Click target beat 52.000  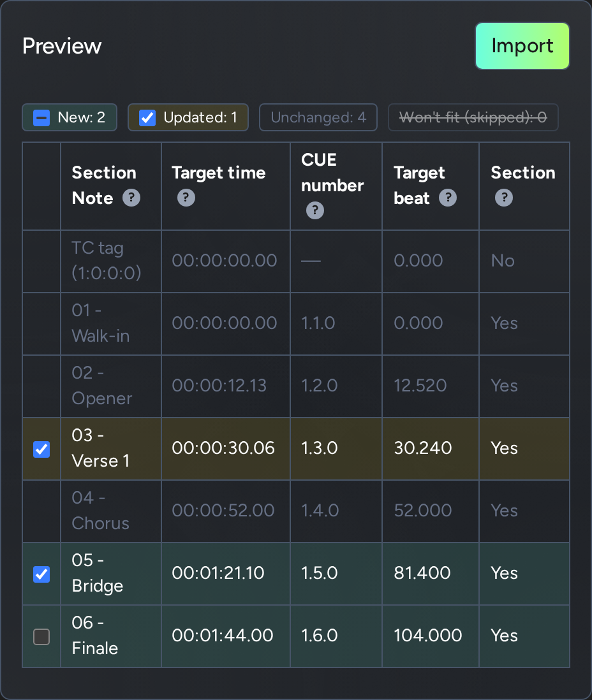pyautogui.click(x=423, y=511)
